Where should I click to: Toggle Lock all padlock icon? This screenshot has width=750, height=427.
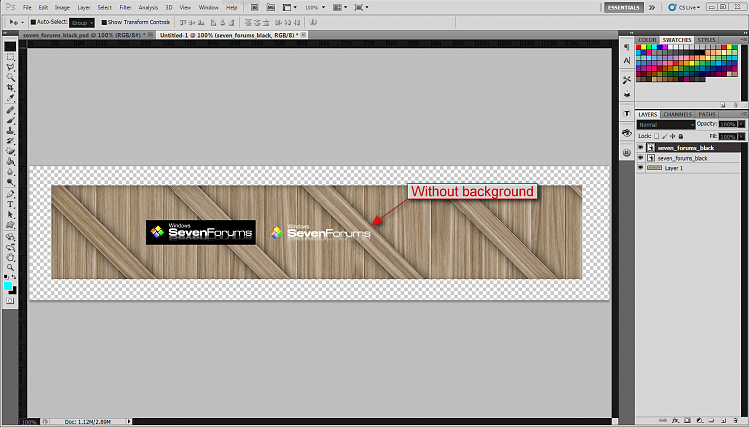681,136
